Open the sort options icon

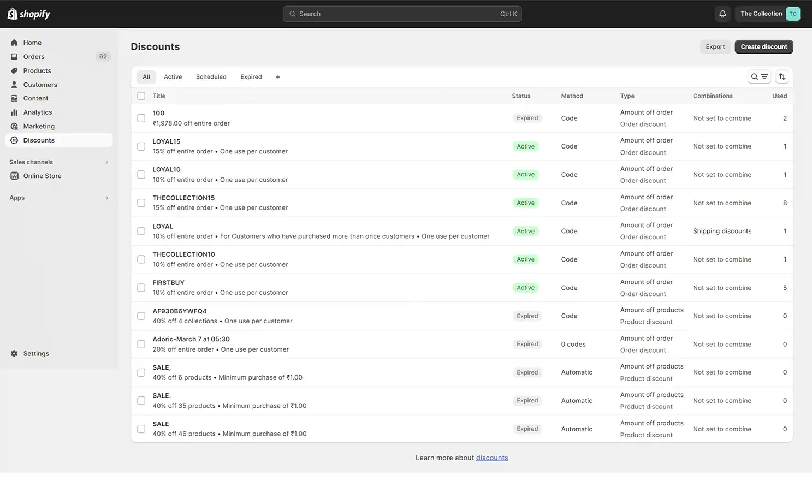(x=782, y=76)
